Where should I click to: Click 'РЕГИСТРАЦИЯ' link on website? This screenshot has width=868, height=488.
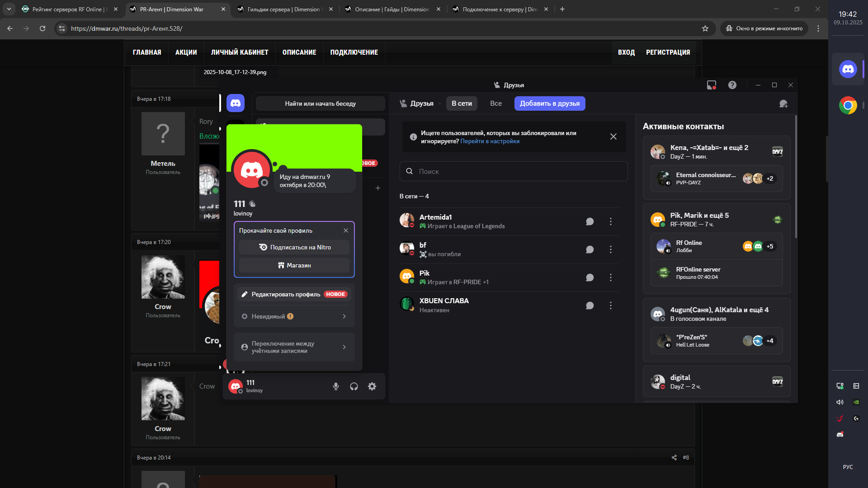668,52
